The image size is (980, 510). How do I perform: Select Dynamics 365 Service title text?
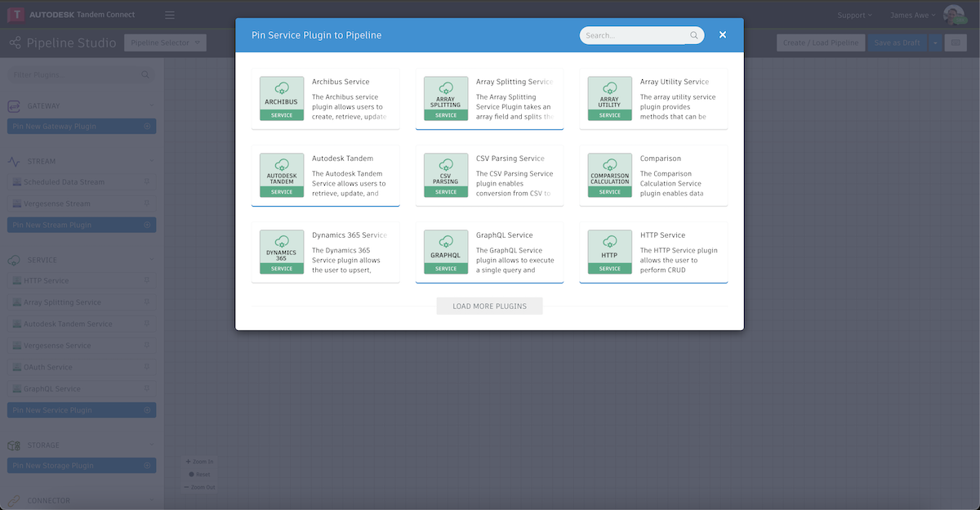pos(350,235)
